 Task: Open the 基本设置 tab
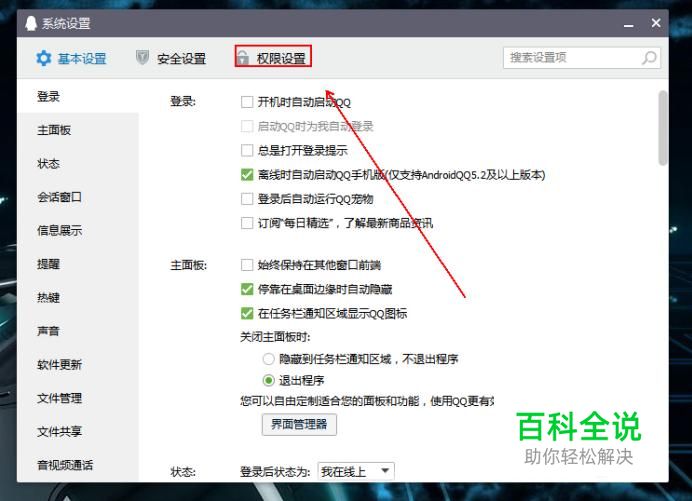coord(71,58)
